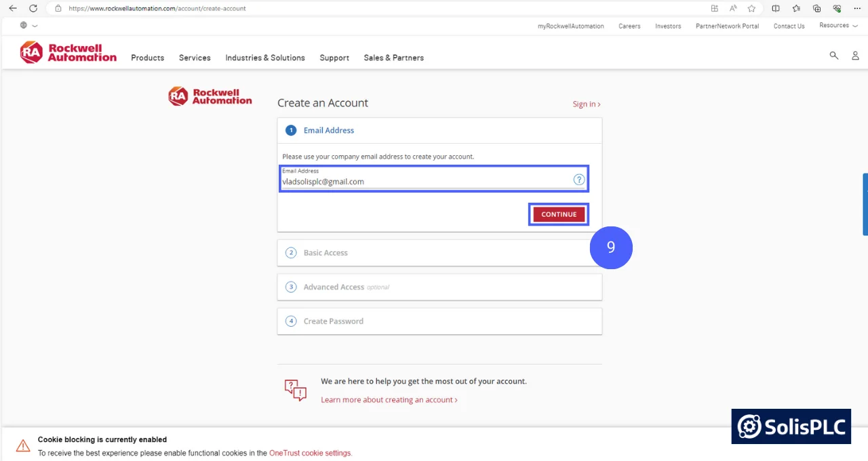Open the favorites list icon
This screenshot has width=868, height=461.
796,8
